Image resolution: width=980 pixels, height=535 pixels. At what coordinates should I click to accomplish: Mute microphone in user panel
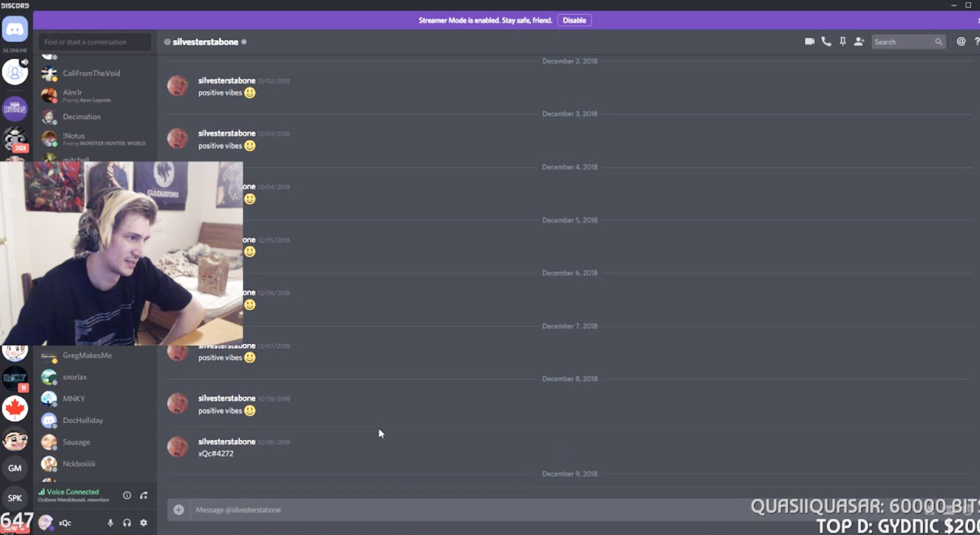tap(110, 523)
